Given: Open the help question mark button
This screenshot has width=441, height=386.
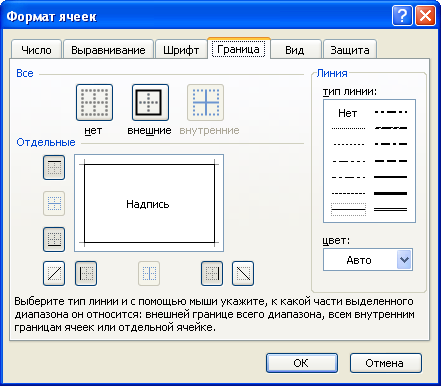Looking at the screenshot, I should click(x=402, y=16).
